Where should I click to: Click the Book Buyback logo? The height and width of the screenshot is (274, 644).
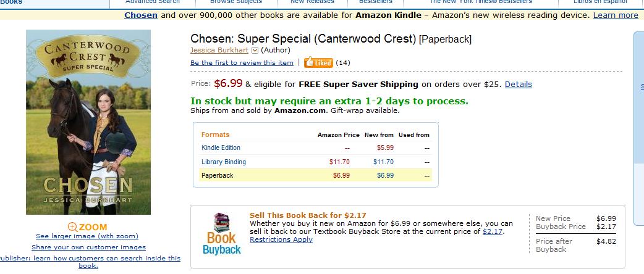click(221, 235)
